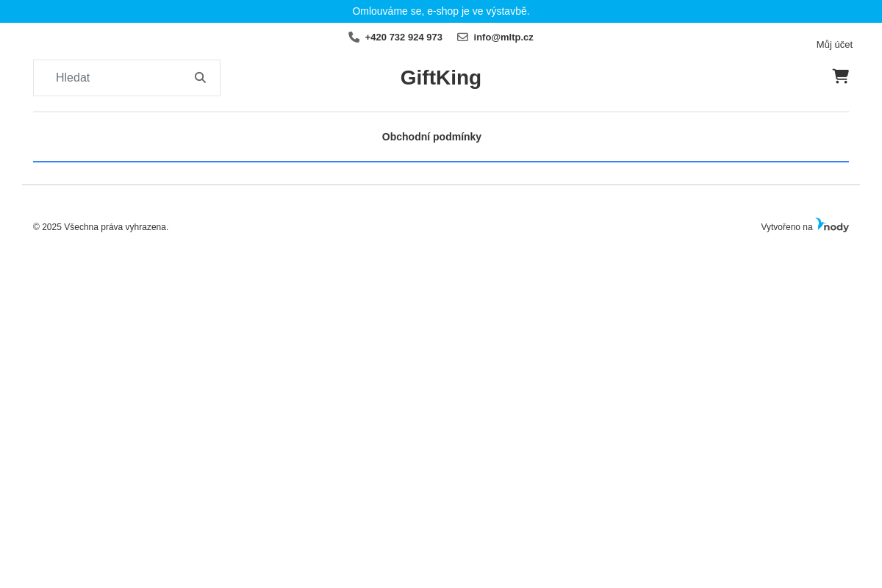The image size is (882, 588).
Task: Click the info@mltp.cz email address
Action: coord(503,37)
